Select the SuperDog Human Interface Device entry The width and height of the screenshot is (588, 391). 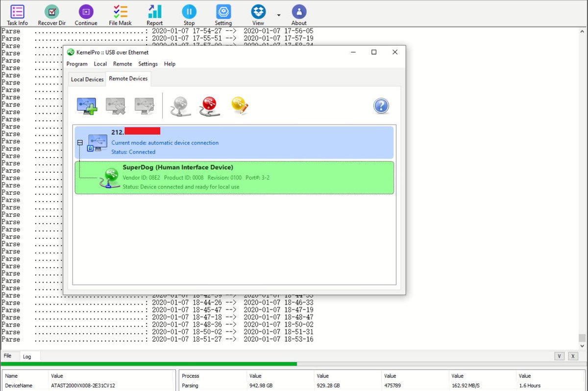tap(234, 178)
